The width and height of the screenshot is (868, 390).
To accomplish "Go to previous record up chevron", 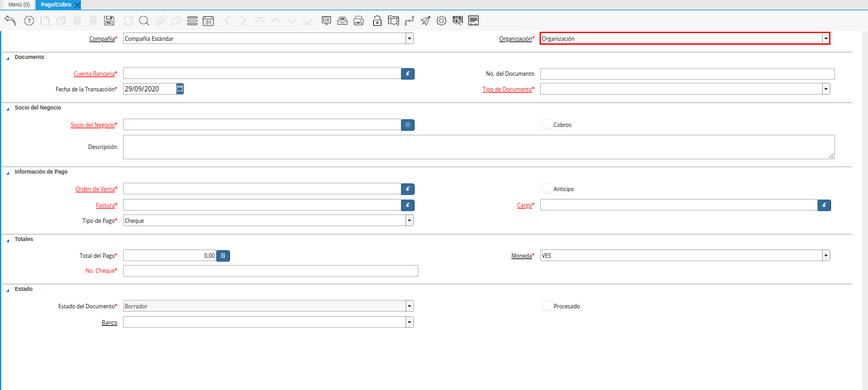I will point(275,21).
